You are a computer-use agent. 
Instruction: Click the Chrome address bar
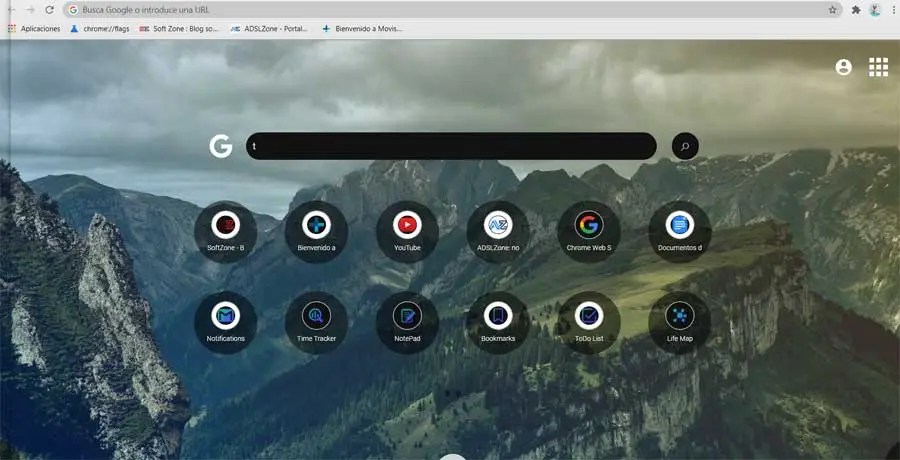[x=452, y=10]
